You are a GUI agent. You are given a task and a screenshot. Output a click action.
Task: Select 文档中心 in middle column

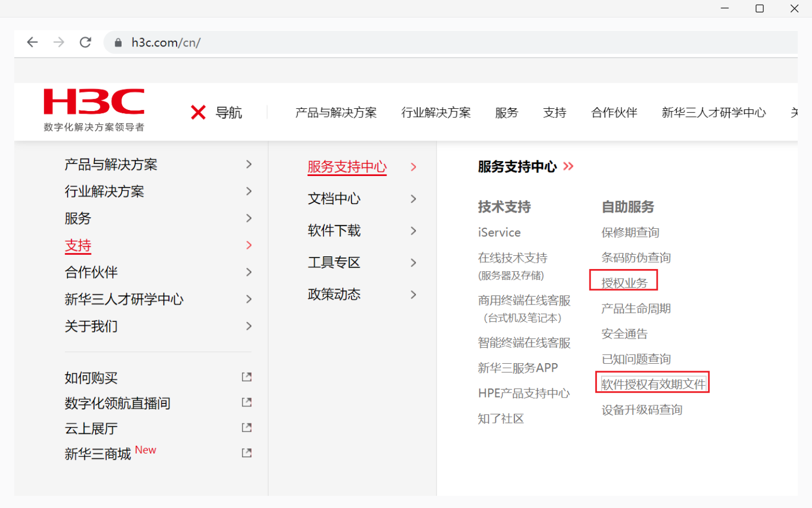(x=334, y=199)
